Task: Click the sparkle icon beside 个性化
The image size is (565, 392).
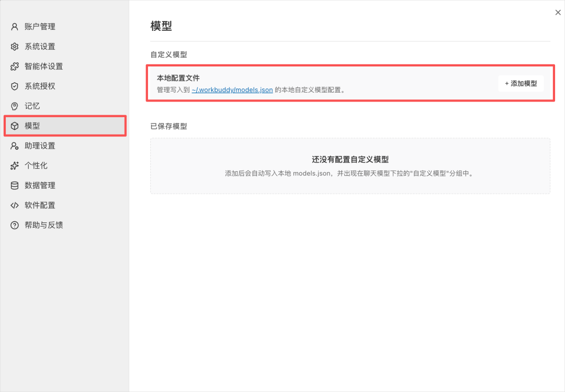Action: tap(15, 165)
